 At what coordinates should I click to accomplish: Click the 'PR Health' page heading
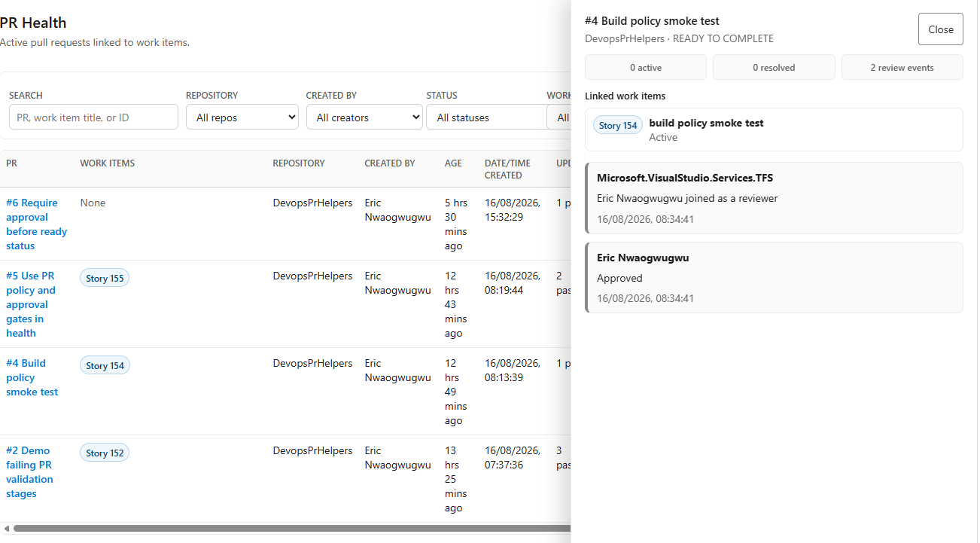pos(33,23)
